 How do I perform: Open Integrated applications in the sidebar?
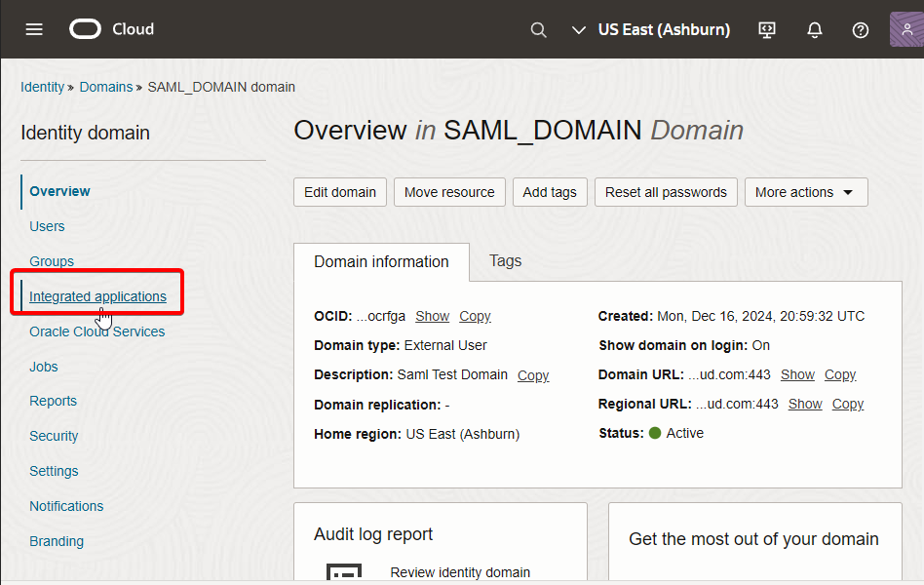click(97, 296)
